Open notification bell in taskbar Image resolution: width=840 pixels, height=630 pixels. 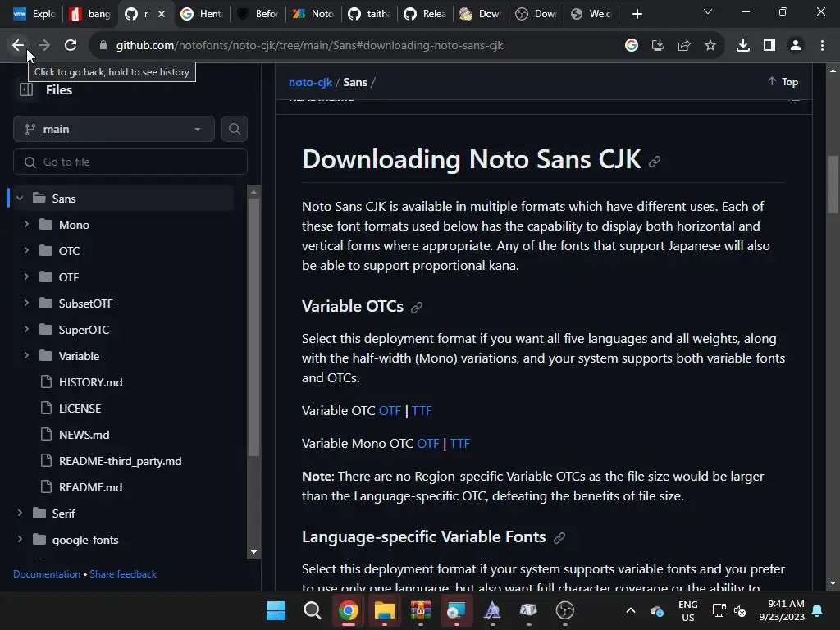(x=818, y=610)
